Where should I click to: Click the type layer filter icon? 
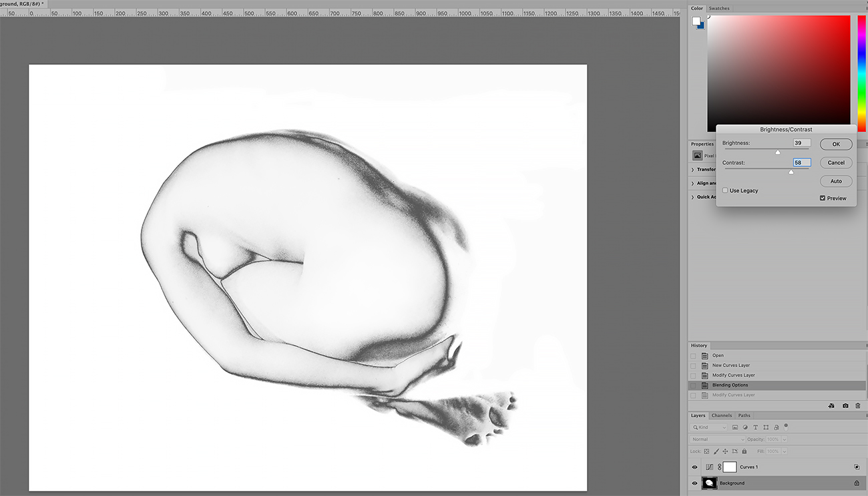(x=755, y=427)
